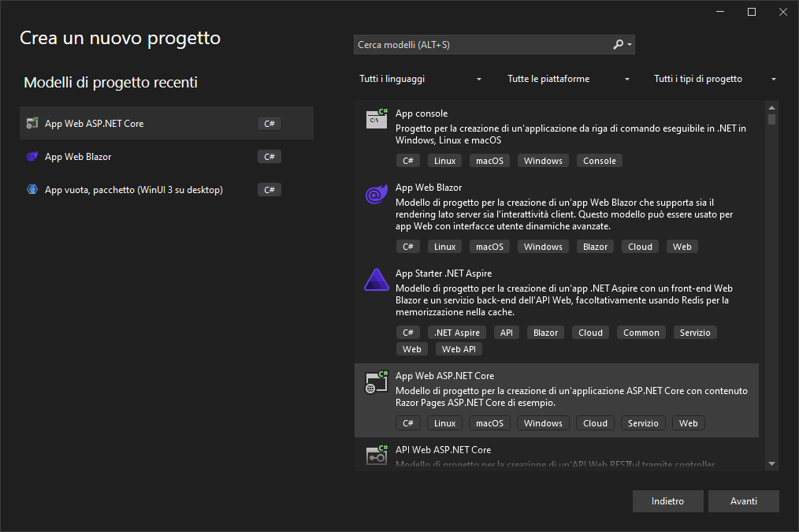Screen dimensions: 799x532
Task: Click the API tag under App Starter
Action: click(x=507, y=333)
